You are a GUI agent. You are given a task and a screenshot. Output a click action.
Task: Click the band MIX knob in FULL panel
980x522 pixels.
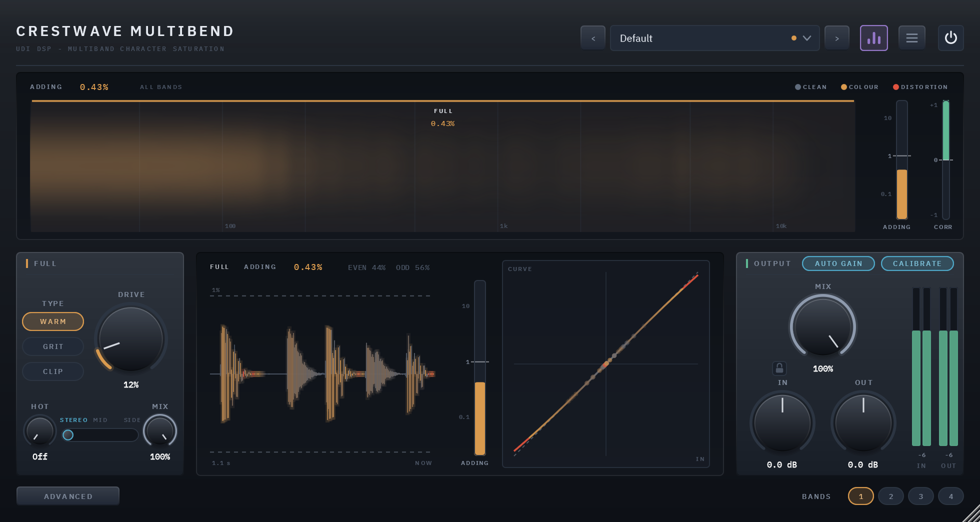coord(160,431)
